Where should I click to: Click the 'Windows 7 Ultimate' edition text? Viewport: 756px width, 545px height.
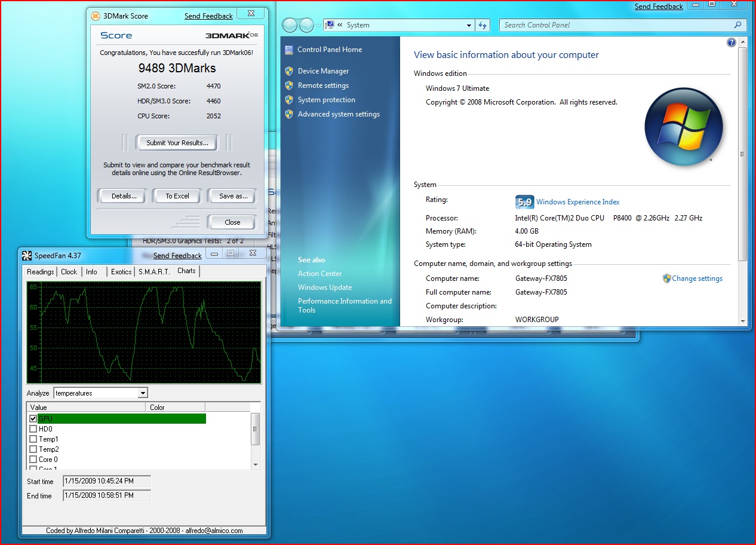tap(457, 88)
